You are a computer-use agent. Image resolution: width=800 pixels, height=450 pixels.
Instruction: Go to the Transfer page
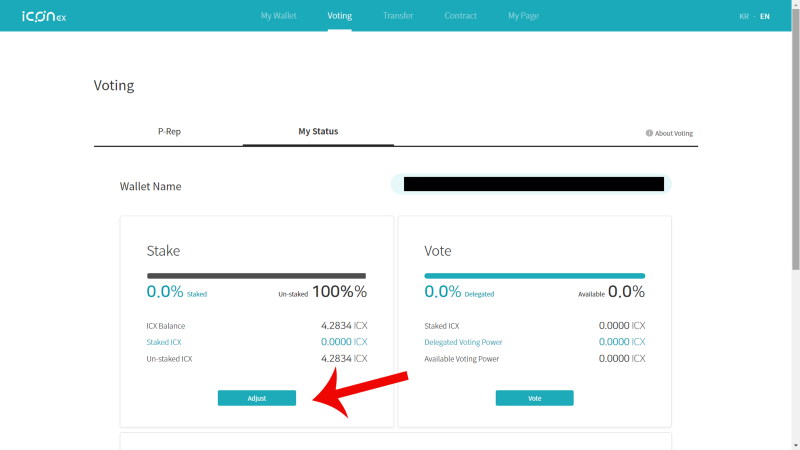click(398, 16)
